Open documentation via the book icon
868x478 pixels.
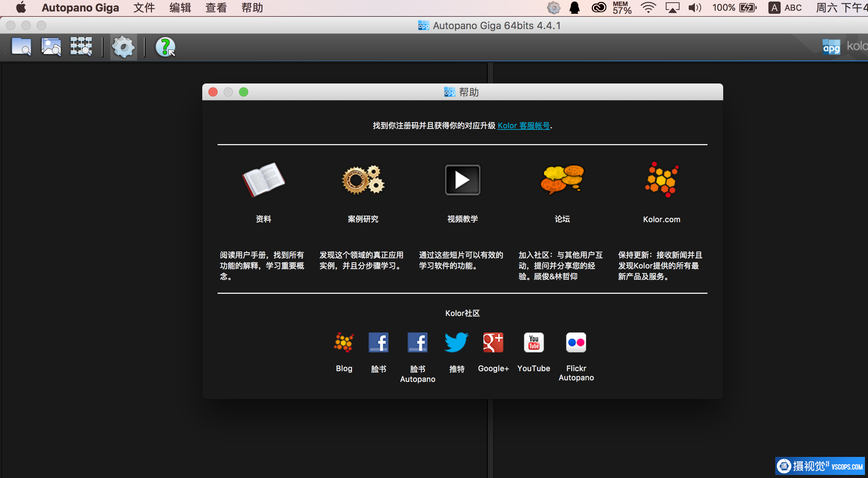pyautogui.click(x=264, y=180)
